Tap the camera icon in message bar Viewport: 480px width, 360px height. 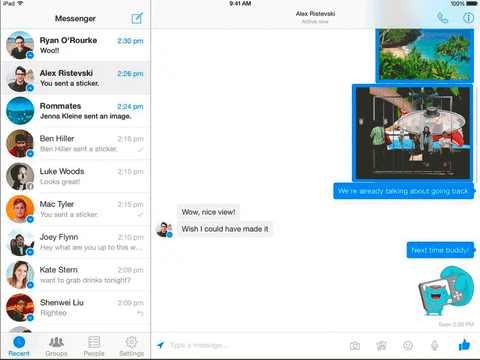tap(355, 346)
